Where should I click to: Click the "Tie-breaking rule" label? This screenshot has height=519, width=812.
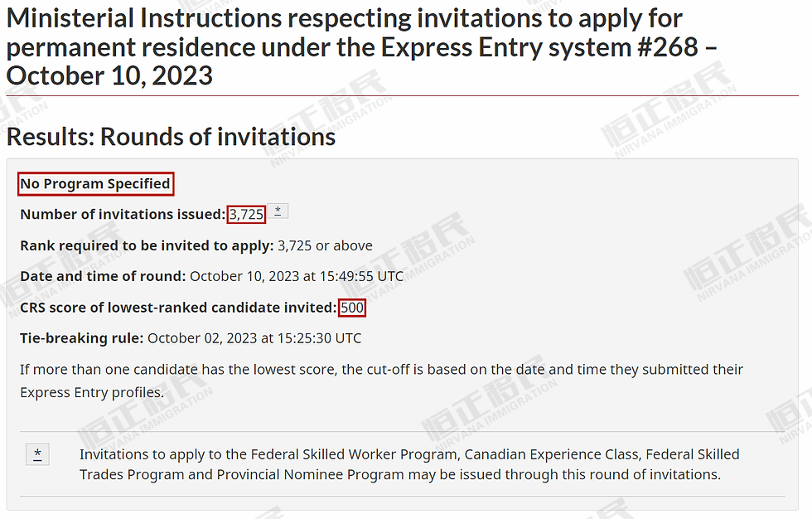(x=82, y=338)
